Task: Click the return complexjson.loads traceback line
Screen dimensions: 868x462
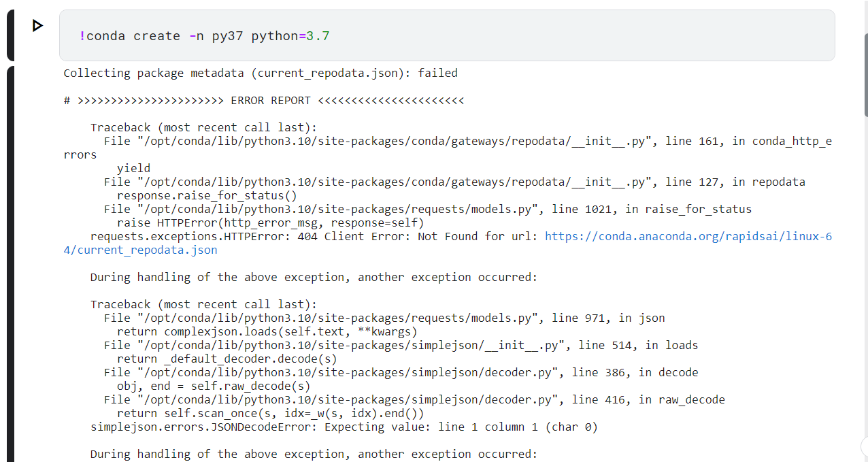Action: tap(267, 331)
